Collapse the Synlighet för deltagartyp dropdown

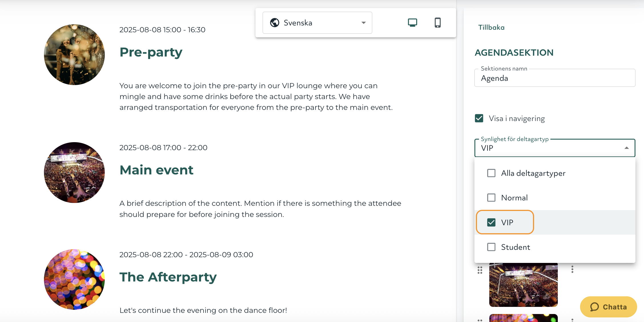627,148
